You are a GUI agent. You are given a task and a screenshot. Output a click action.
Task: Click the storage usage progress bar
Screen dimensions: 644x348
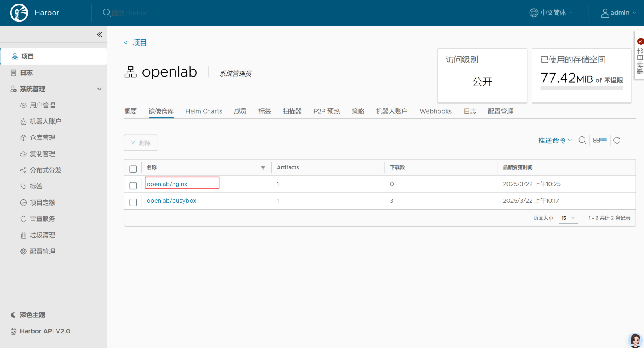tap(582, 88)
